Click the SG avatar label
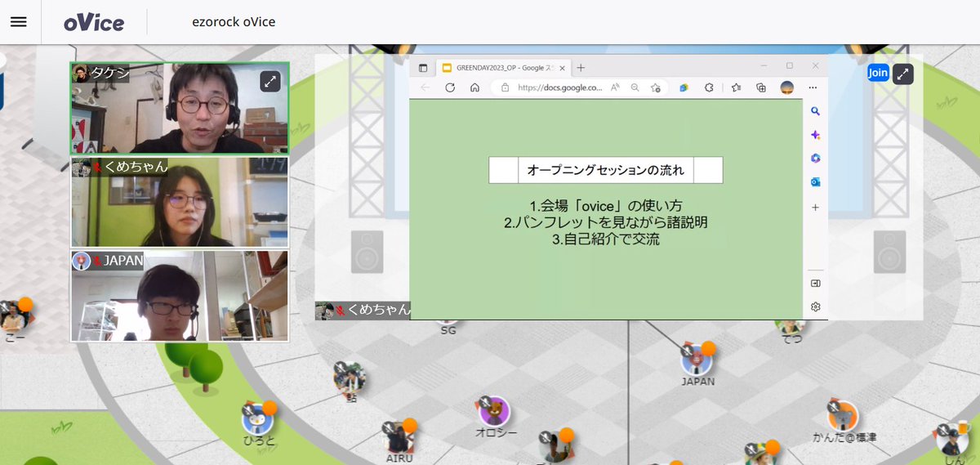The height and width of the screenshot is (465, 980). 448,330
